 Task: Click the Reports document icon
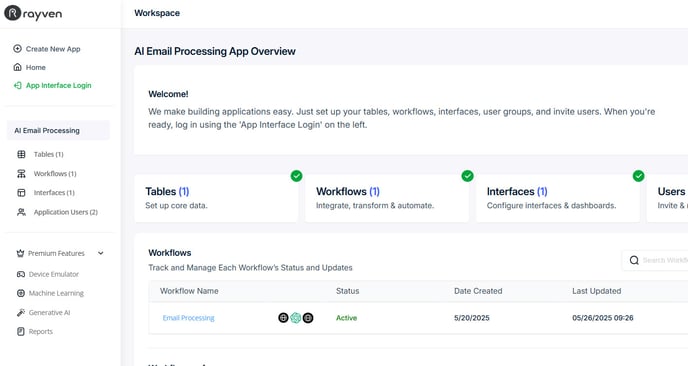[x=21, y=331]
